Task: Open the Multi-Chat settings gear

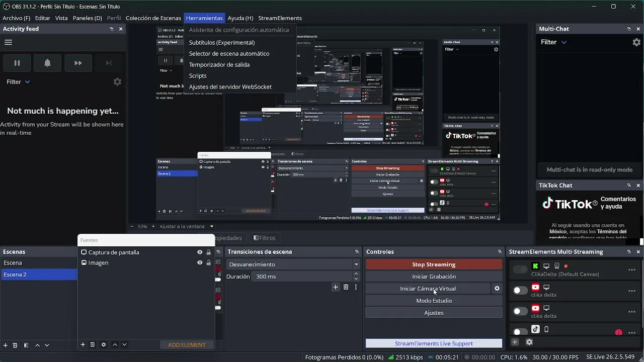Action: (x=636, y=42)
